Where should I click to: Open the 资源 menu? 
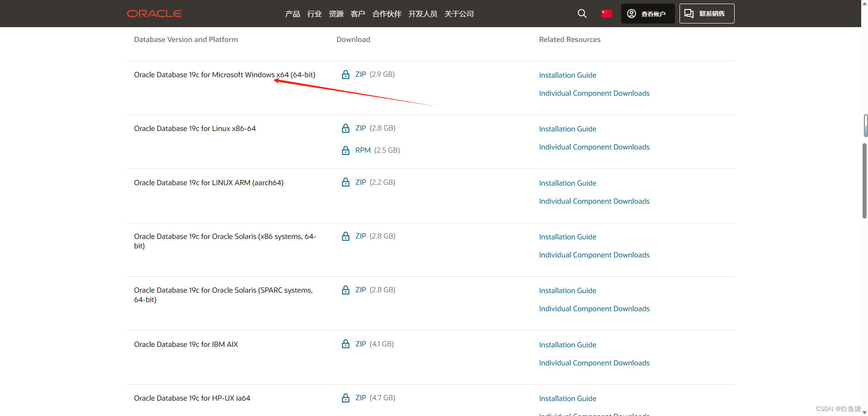point(336,14)
